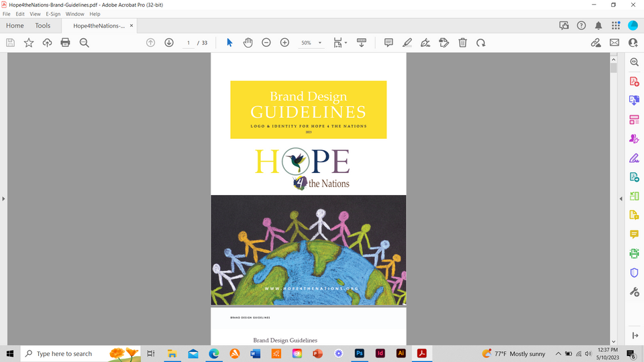644x362 pixels.
Task: Open the 50% zoom level dropdown
Action: coord(311,43)
